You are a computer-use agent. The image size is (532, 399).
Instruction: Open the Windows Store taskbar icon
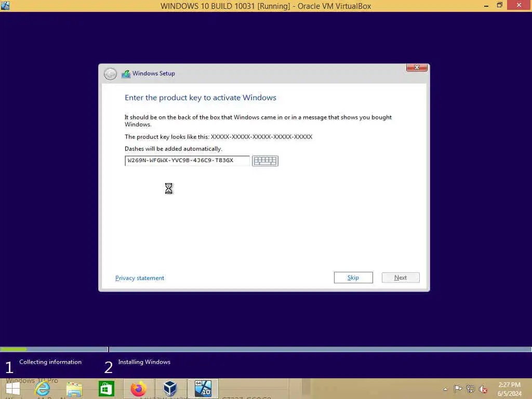[x=106, y=389]
